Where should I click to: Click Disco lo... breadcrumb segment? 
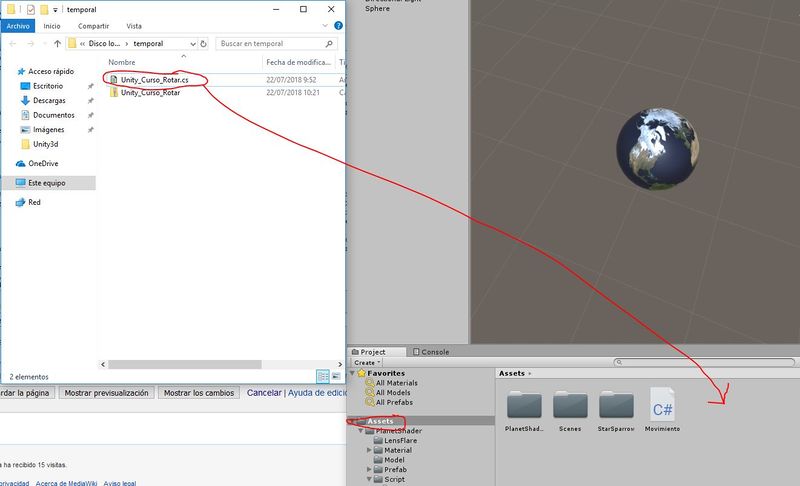pyautogui.click(x=104, y=44)
